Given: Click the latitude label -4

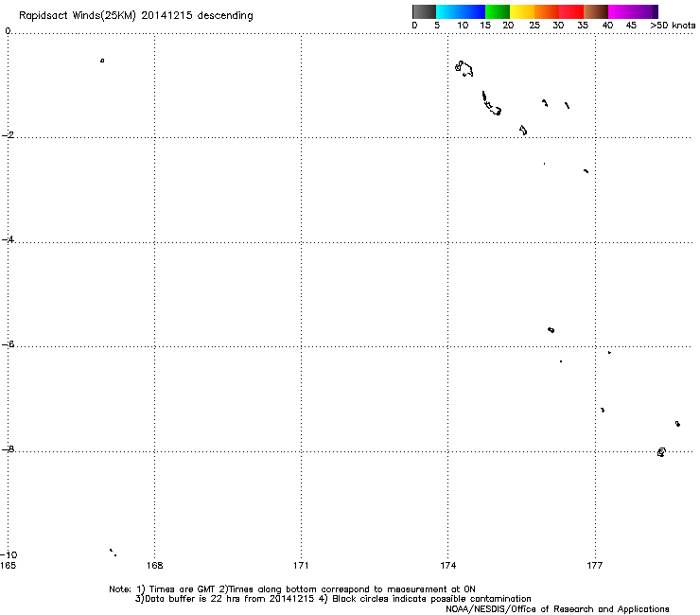Looking at the screenshot, I should tap(8, 239).
